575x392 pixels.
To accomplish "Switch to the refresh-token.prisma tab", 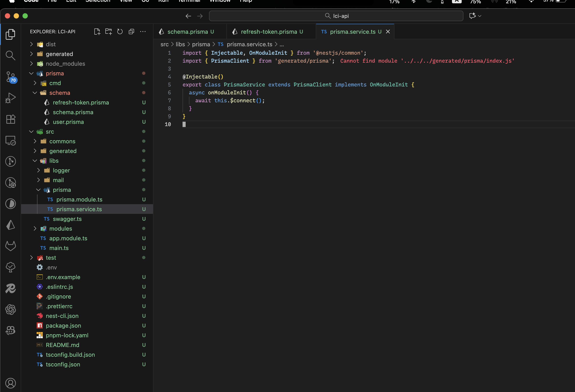I will tap(269, 32).
